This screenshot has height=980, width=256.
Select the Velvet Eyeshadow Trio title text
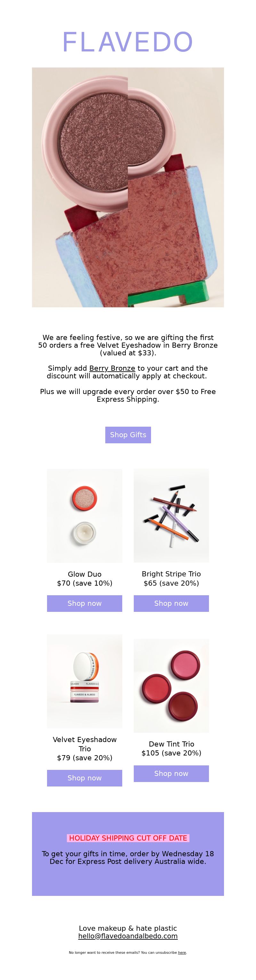(84, 744)
